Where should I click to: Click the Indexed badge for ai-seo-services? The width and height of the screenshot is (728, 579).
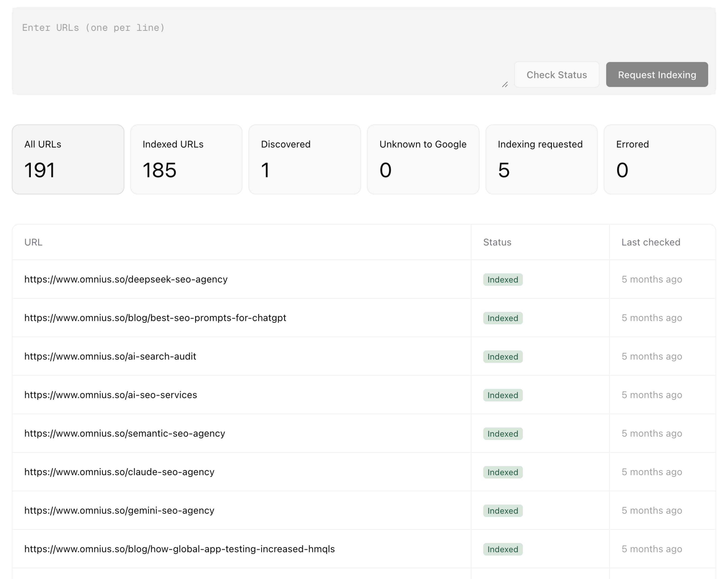click(502, 395)
